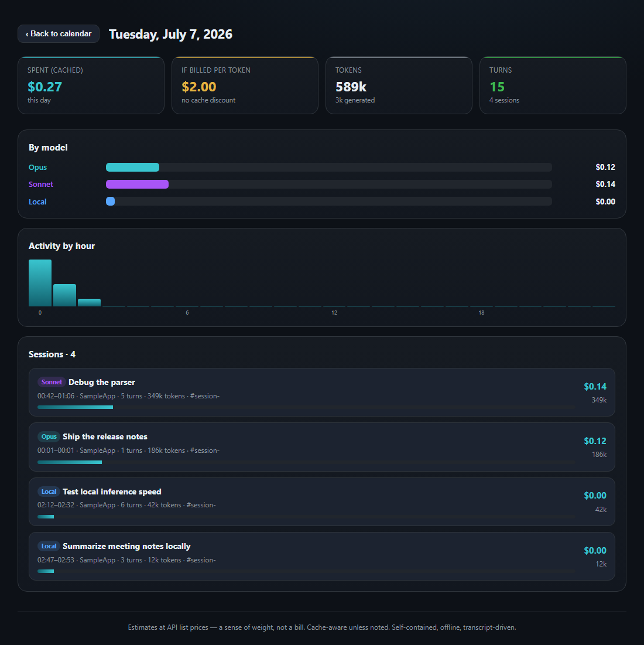Open the Test local inference speed session
The image size is (644, 645).
pos(322,501)
